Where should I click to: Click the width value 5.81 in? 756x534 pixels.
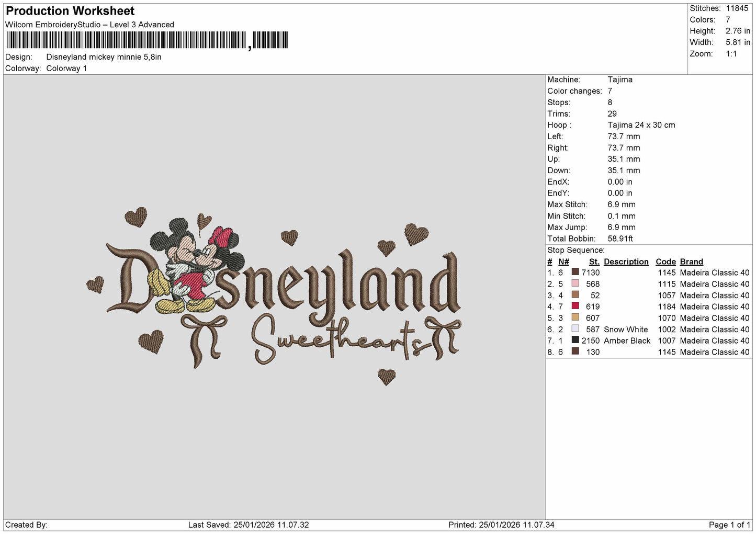pos(738,42)
